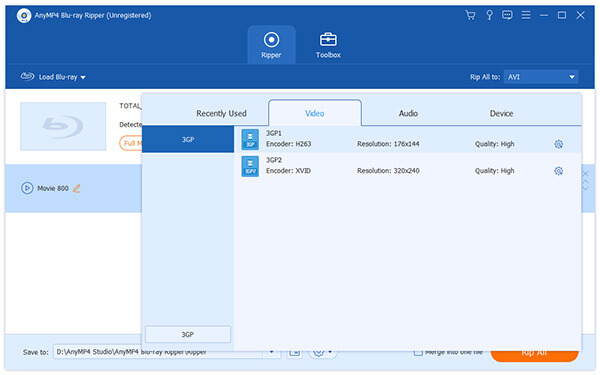Select the Recently Used tab
This screenshot has width=600, height=375.
tap(221, 114)
